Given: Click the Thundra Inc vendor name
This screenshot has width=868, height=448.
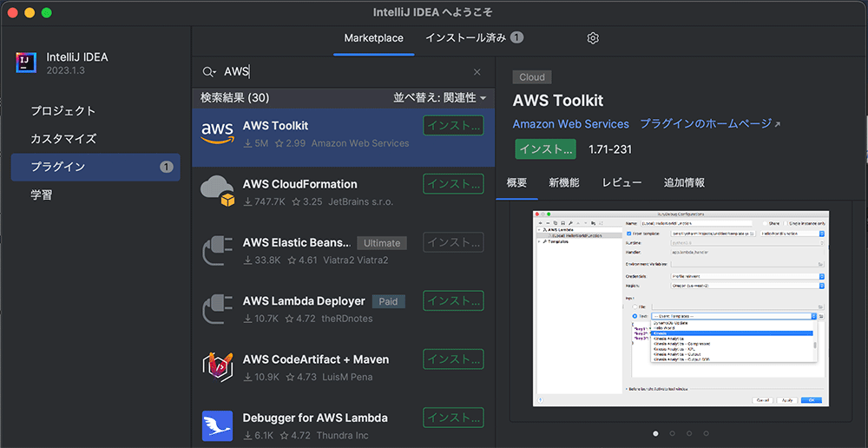Looking at the screenshot, I should click(x=345, y=435).
